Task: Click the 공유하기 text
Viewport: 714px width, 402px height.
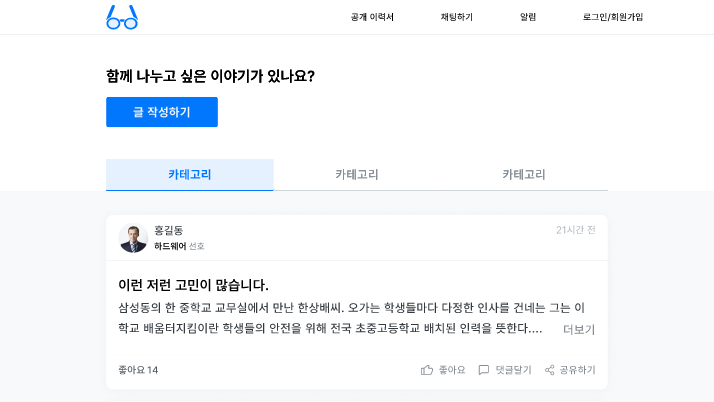Action: pyautogui.click(x=577, y=370)
